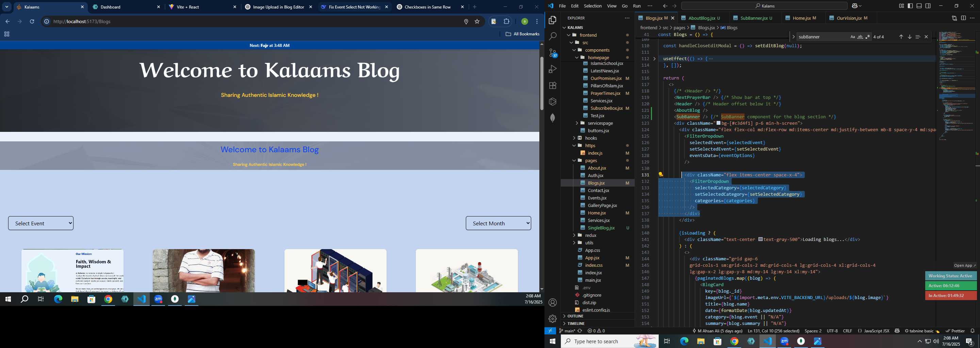Click main* branch in VS Code status bar
980x348 pixels.
[567, 331]
